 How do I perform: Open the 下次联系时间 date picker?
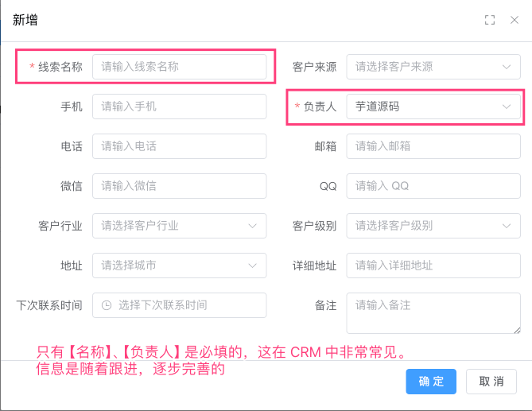click(187, 305)
